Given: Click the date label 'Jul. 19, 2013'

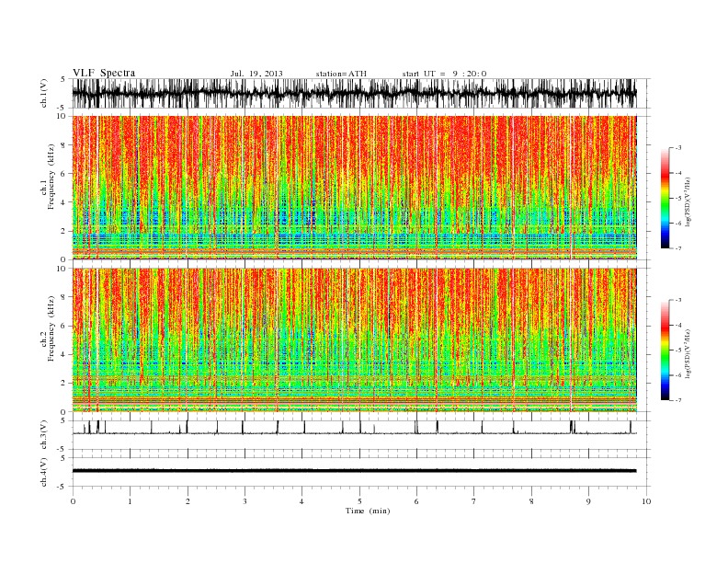Looking at the screenshot, I should 256,74.
